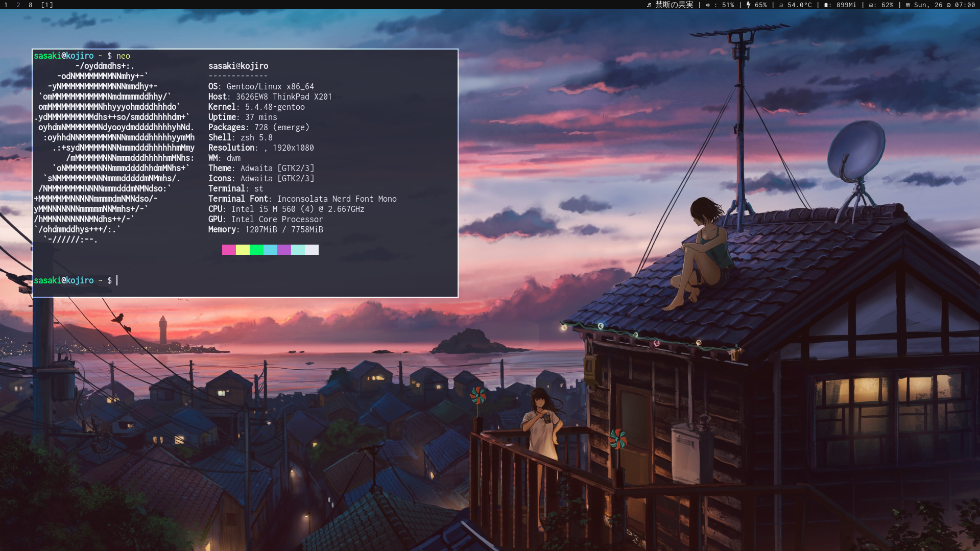Click the [1] layout symbol in dwm bar
Image resolution: width=980 pixels, height=551 pixels.
tap(47, 5)
